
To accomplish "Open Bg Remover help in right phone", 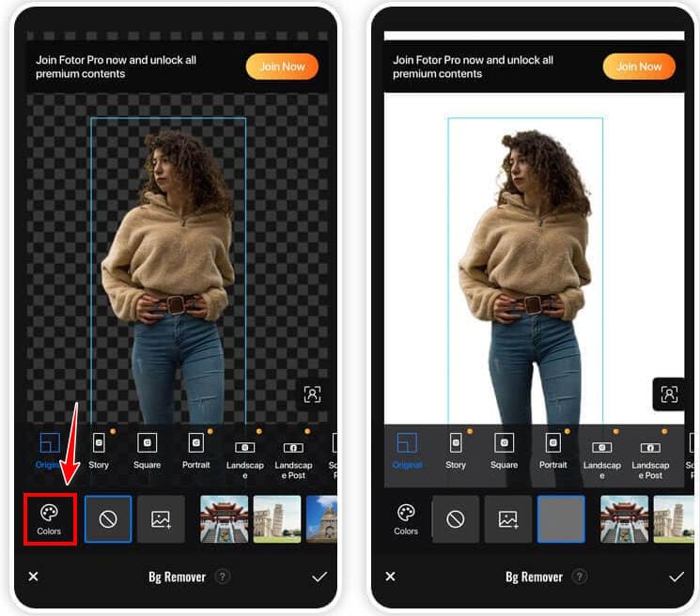I will (x=580, y=577).
